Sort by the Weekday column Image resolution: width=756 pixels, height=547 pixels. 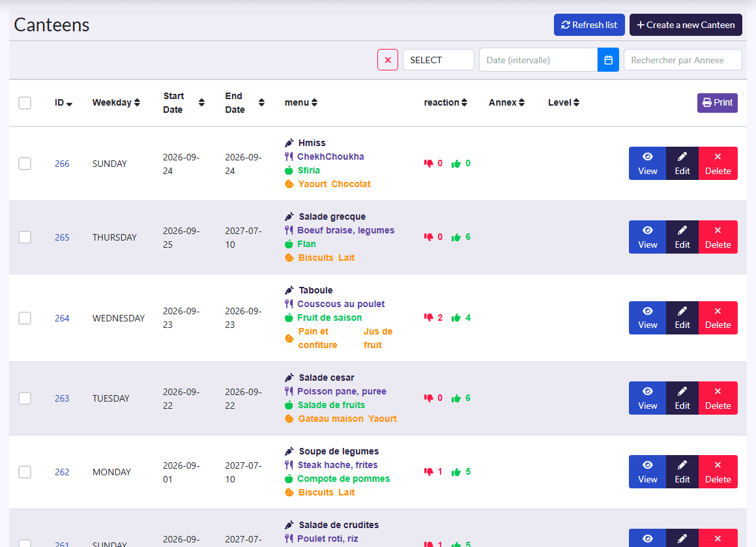tap(116, 103)
